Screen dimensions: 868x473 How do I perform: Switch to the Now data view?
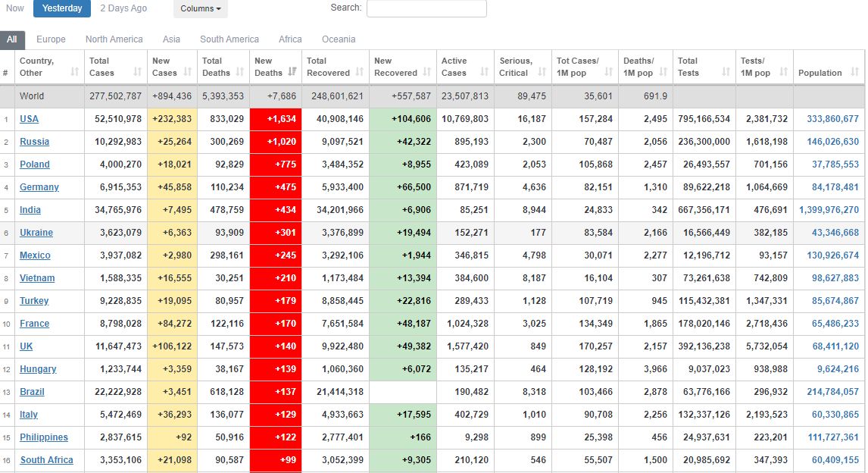15,8
